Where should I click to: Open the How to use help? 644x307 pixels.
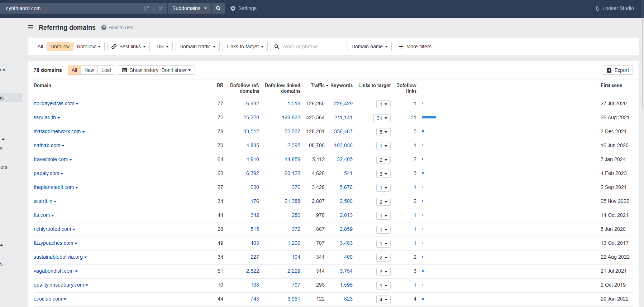[117, 28]
